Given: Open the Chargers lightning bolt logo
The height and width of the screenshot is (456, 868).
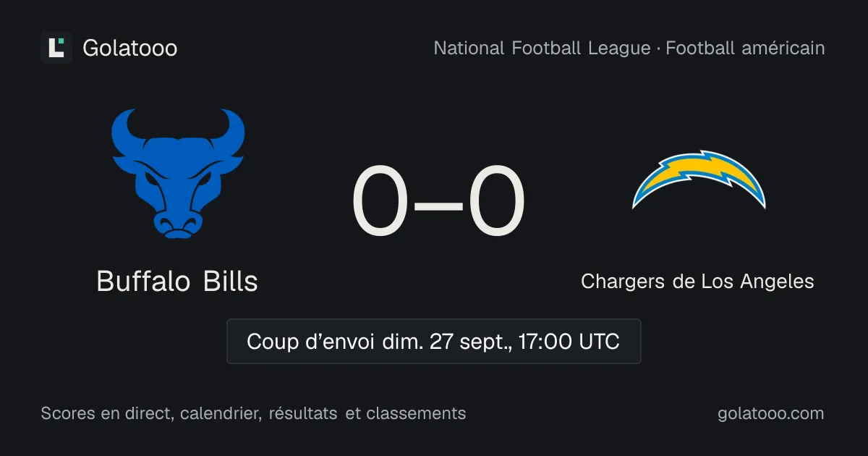Looking at the screenshot, I should (699, 180).
